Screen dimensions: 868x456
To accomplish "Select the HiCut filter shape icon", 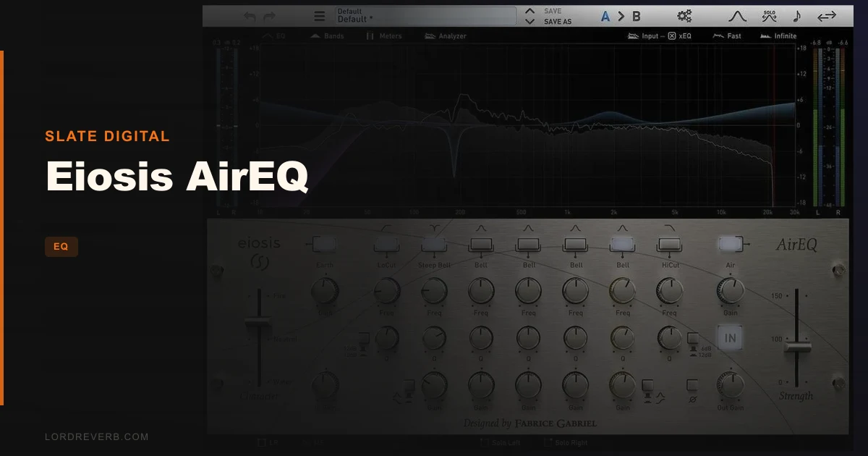I will click(x=669, y=228).
